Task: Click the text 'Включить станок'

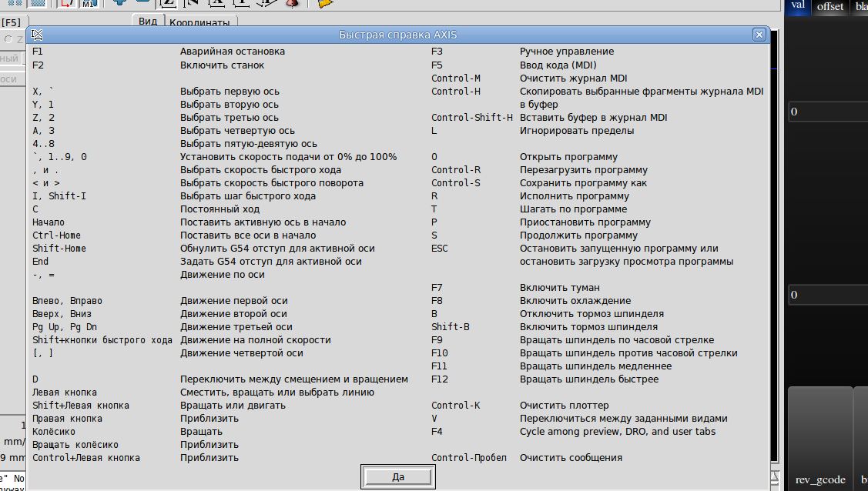Action: (222, 65)
